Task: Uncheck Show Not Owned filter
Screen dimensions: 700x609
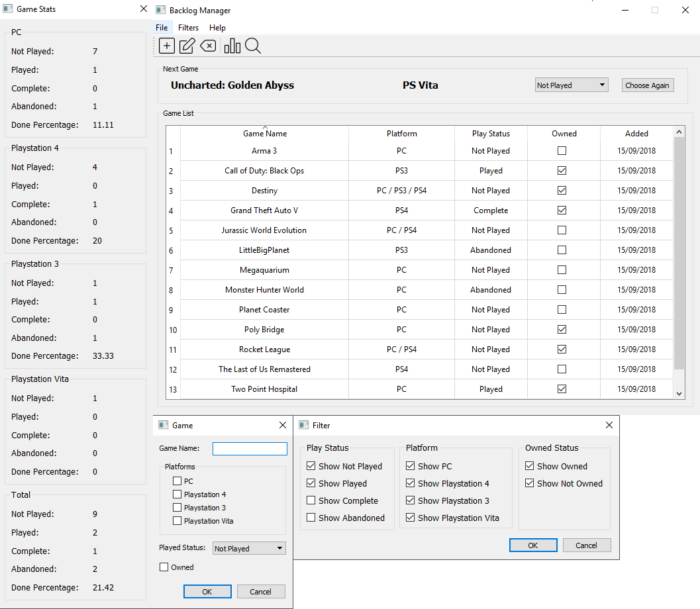Action: pyautogui.click(x=529, y=483)
